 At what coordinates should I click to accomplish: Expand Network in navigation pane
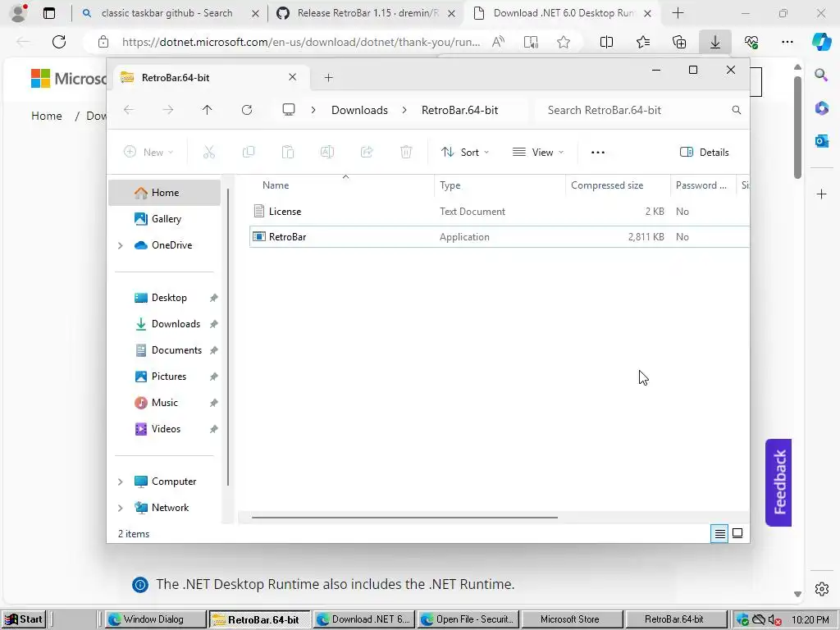[121, 508]
